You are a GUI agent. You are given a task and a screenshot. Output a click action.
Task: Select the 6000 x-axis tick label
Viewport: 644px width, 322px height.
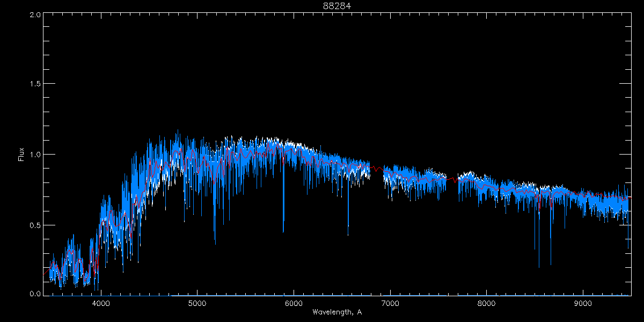294,303
